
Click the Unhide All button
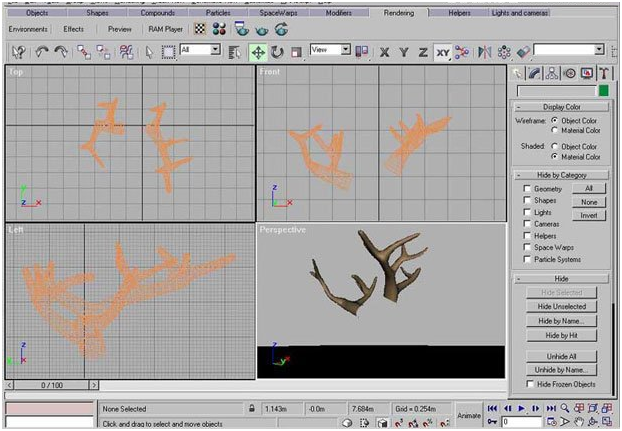(561, 356)
